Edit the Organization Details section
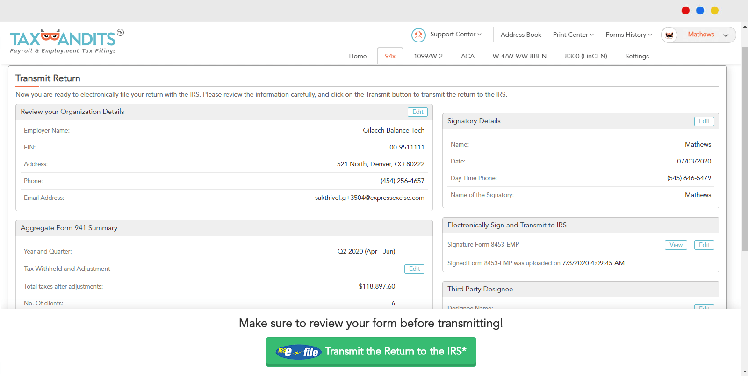The height and width of the screenshot is (389, 748). (418, 112)
